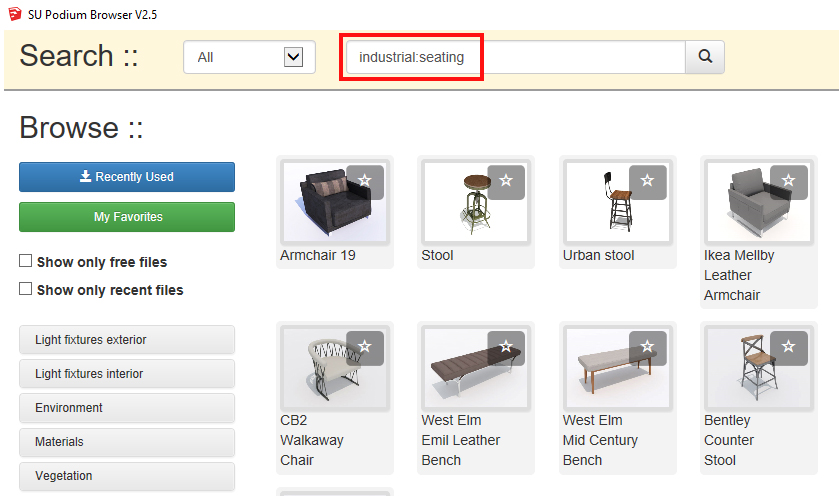Click the 'Ikea Mellby Leather Armchair' label
Image resolution: width=839 pixels, height=496 pixels.
click(739, 275)
